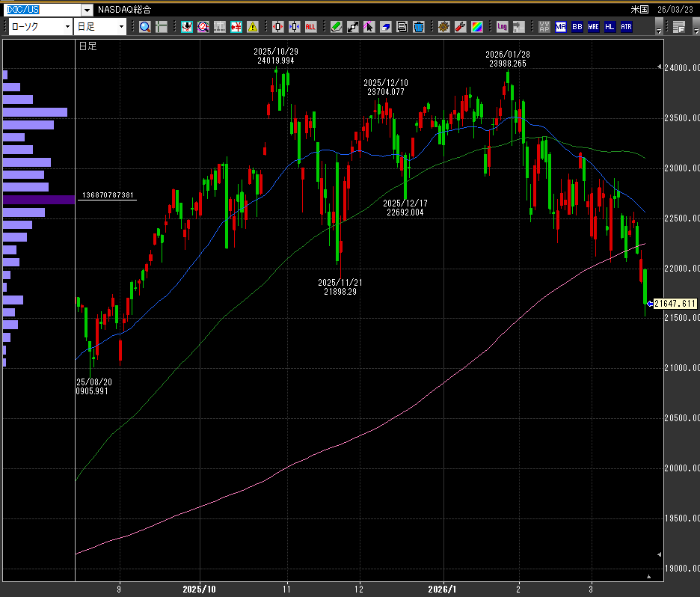This screenshot has width=700, height=597.
Task: Select the green pencil drawing tool
Action: coord(336,27)
